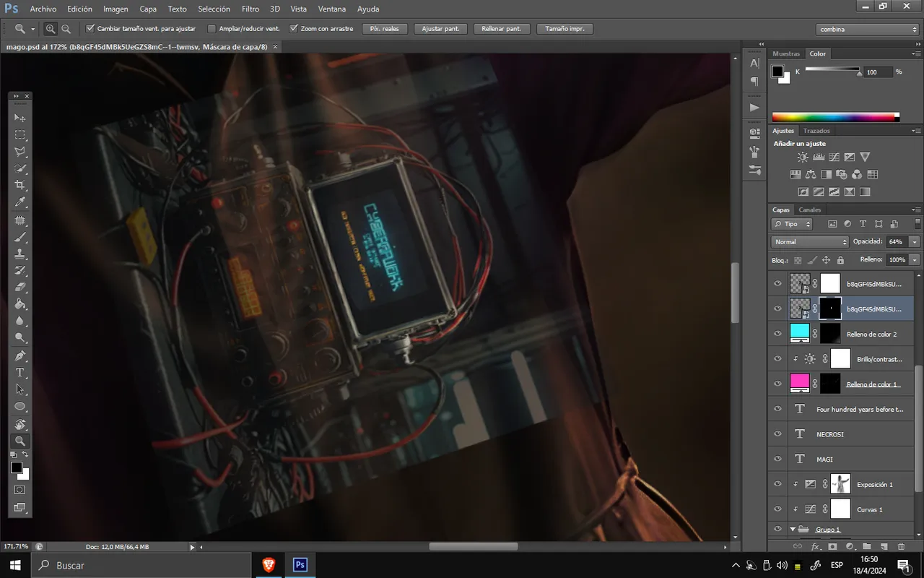924x578 pixels.
Task: Click the delete layer trash icon
Action: pos(902,547)
